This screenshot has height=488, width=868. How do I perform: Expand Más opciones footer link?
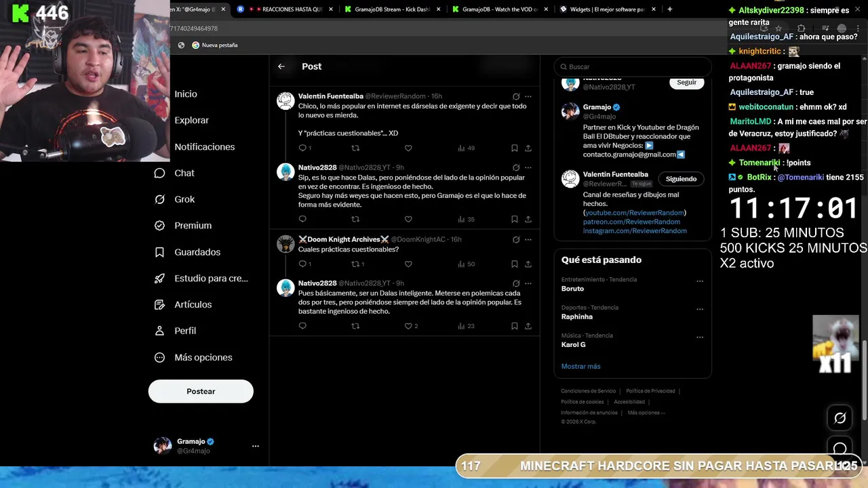click(646, 413)
